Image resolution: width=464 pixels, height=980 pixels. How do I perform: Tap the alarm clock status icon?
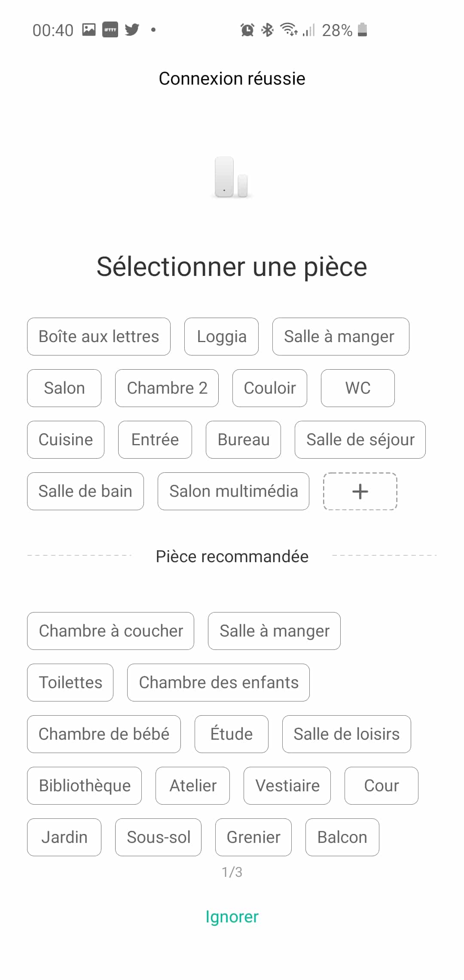pyautogui.click(x=247, y=30)
